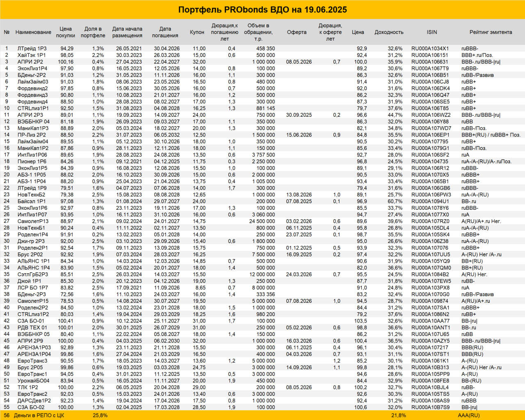The width and height of the screenshot is (525, 420).
Task: Click the bond name 'ТЛК 1Р2'
Action: tap(27, 387)
